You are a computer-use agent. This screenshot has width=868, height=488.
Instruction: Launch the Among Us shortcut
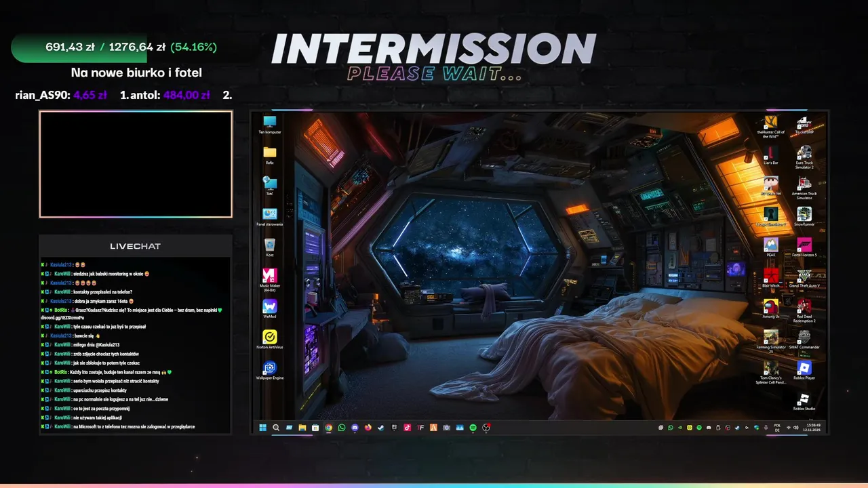770,308
